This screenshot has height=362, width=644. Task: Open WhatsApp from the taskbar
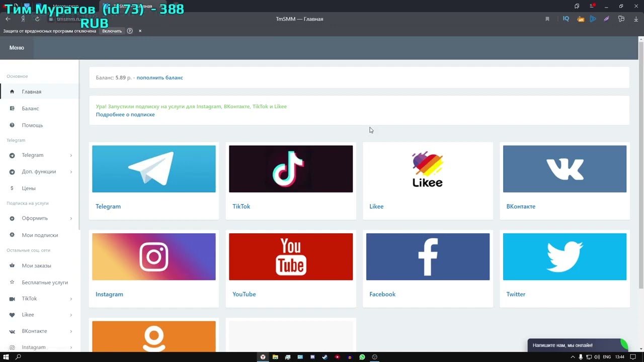tap(362, 357)
